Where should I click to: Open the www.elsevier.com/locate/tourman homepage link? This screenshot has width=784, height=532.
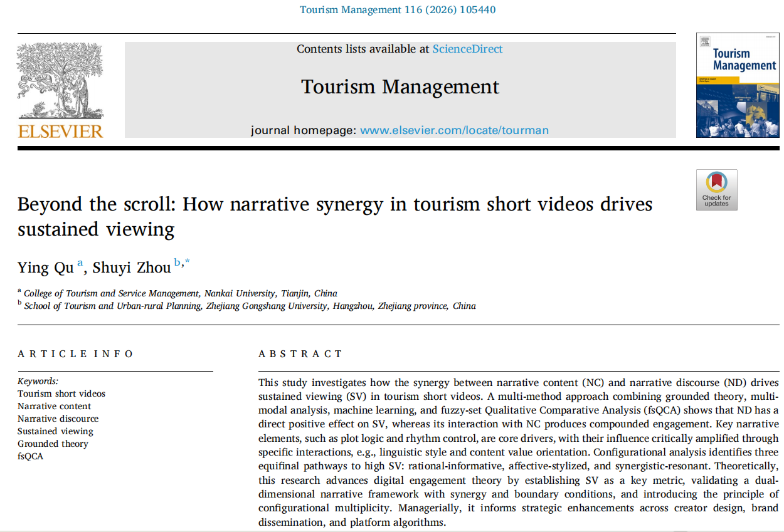454,130
